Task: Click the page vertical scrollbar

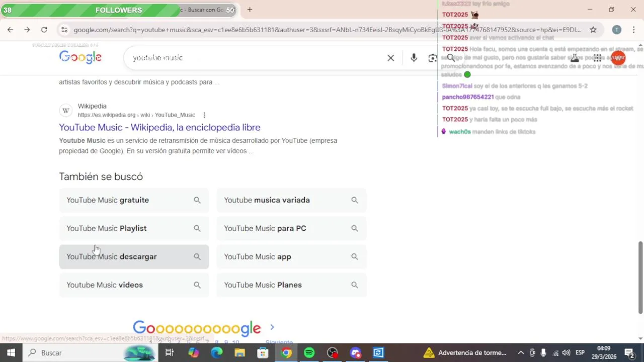Action: 640,278
